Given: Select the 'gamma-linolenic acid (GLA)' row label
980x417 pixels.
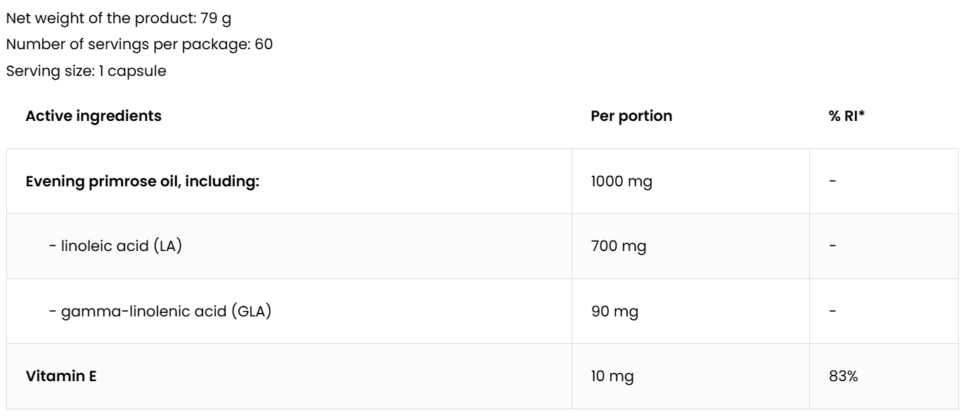Looking at the screenshot, I should coord(160,312).
